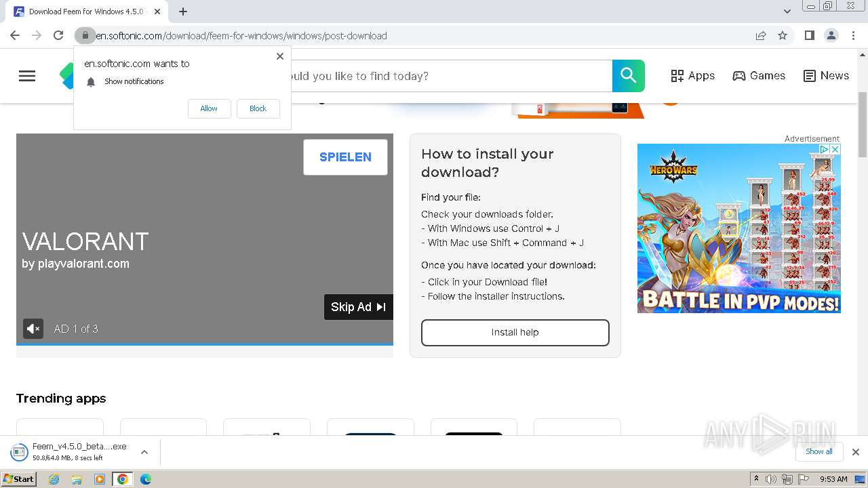The width and height of the screenshot is (868, 488).
Task: Open AdChoices info icon on ad
Action: tap(825, 149)
